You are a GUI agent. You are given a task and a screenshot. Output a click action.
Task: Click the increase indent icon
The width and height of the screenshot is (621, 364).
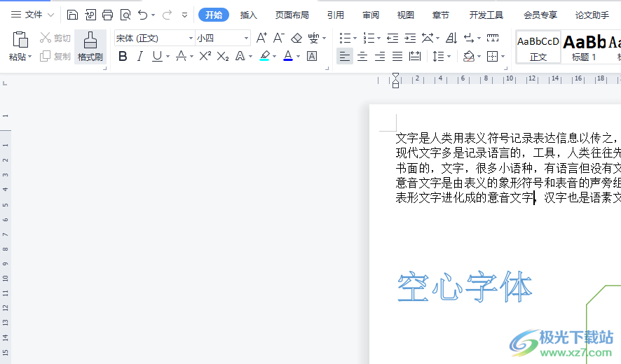click(410, 38)
